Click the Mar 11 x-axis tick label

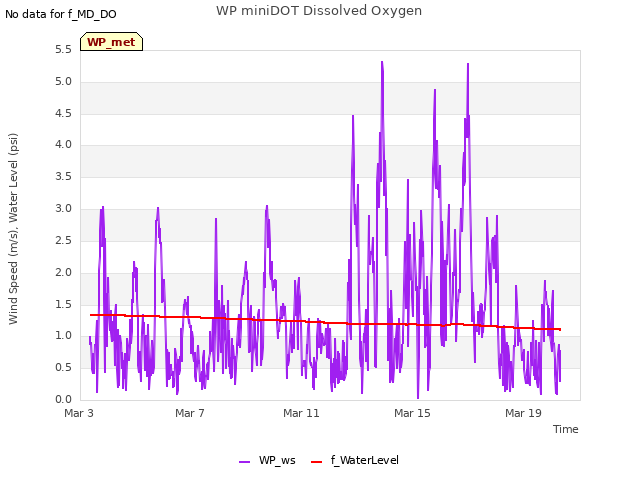pos(301,413)
